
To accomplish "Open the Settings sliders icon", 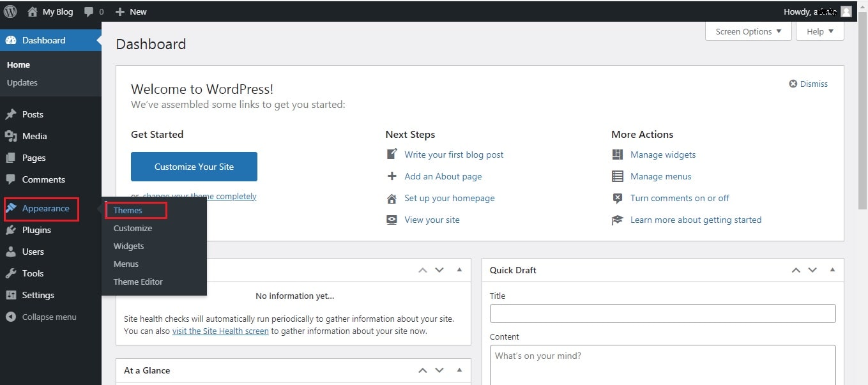I will coord(11,295).
